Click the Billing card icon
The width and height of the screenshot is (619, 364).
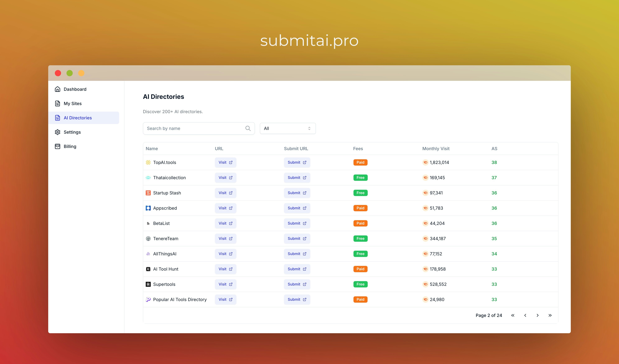coord(58,146)
